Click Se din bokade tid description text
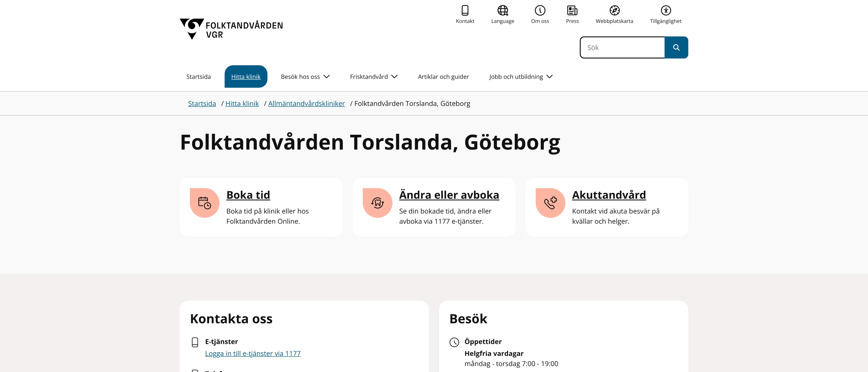 click(445, 216)
